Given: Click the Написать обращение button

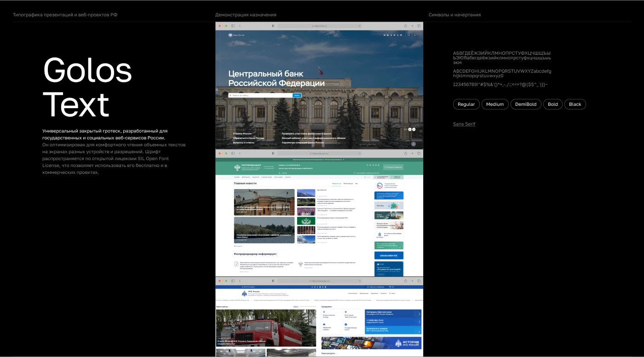Looking at the screenshot, I should coord(393,167).
